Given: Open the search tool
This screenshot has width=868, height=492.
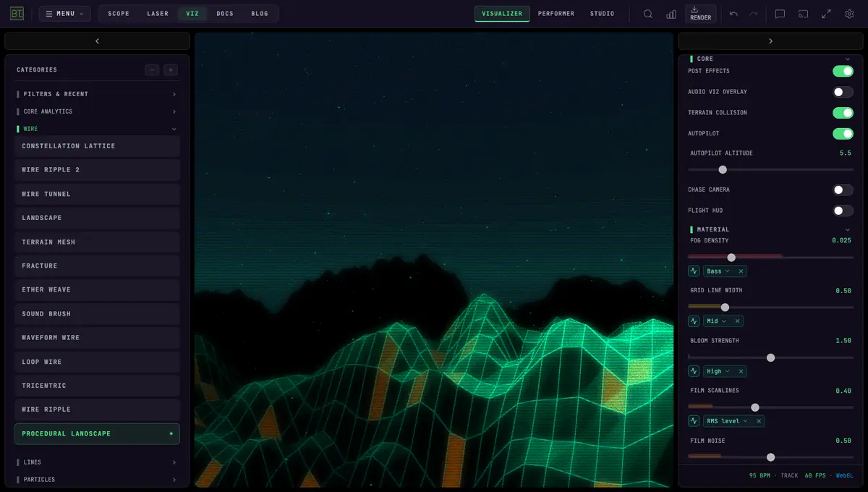Looking at the screenshot, I should pos(648,14).
